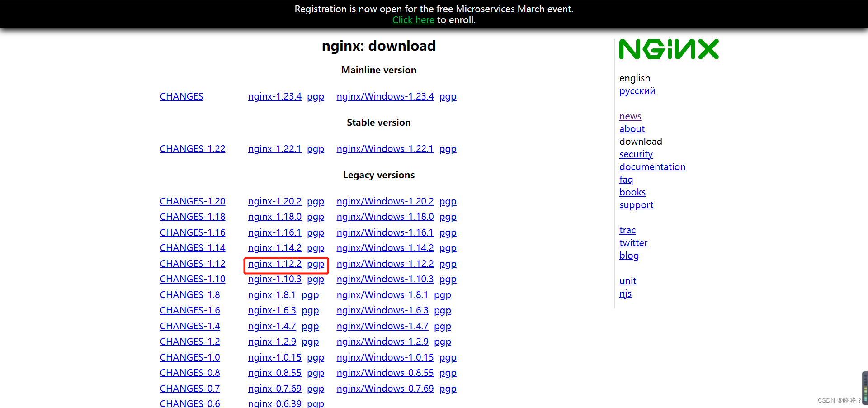This screenshot has width=868, height=408.
Task: Download nginx/Windows-1.12.2
Action: (x=385, y=264)
